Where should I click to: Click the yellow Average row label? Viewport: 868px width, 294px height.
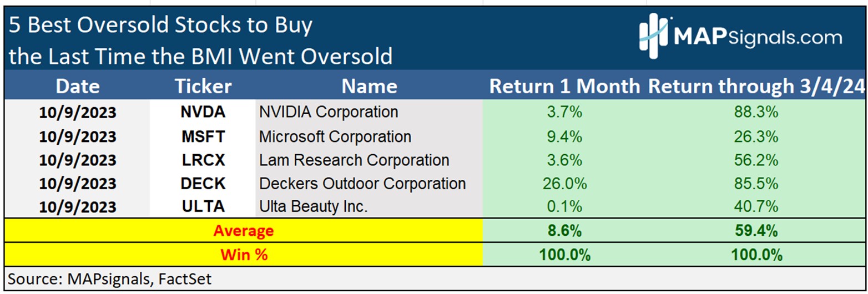[x=243, y=231]
